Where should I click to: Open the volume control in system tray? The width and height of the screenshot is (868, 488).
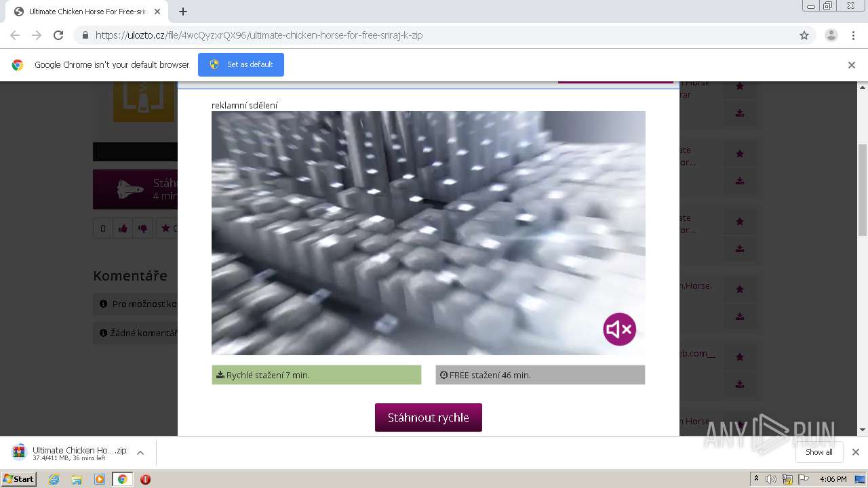point(771,479)
